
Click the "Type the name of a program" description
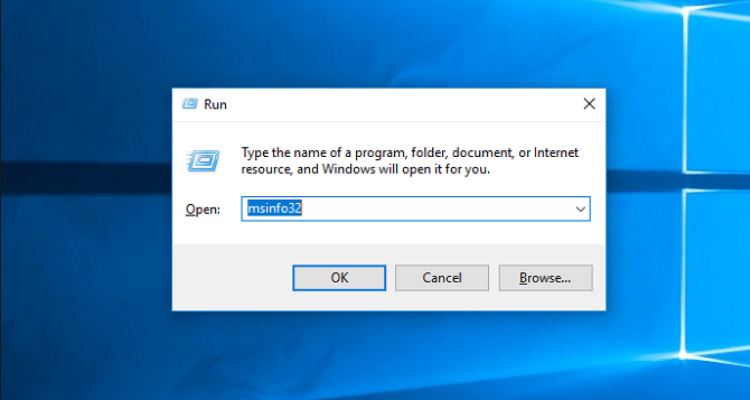click(410, 161)
